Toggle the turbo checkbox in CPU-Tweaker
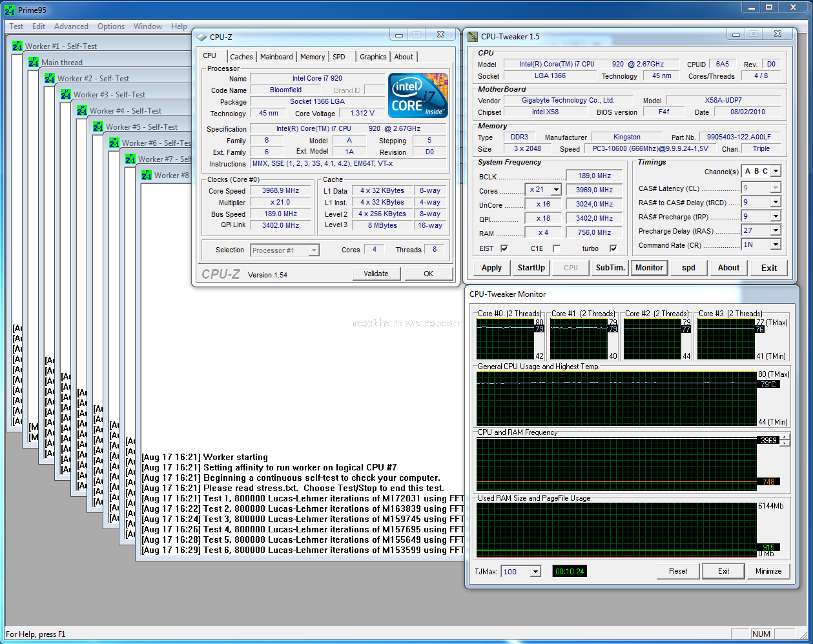Image resolution: width=813 pixels, height=644 pixels. [613, 248]
